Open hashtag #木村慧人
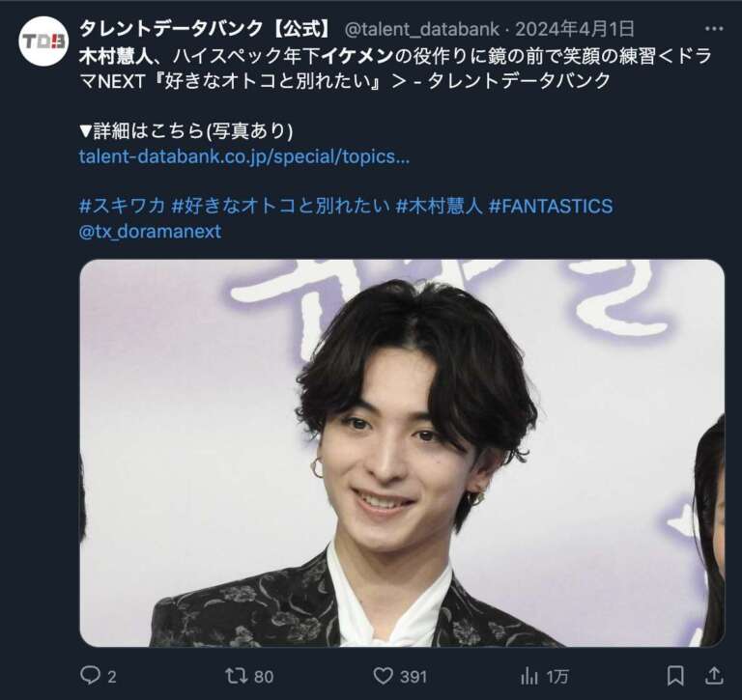This screenshot has height=700, width=742. (x=440, y=206)
